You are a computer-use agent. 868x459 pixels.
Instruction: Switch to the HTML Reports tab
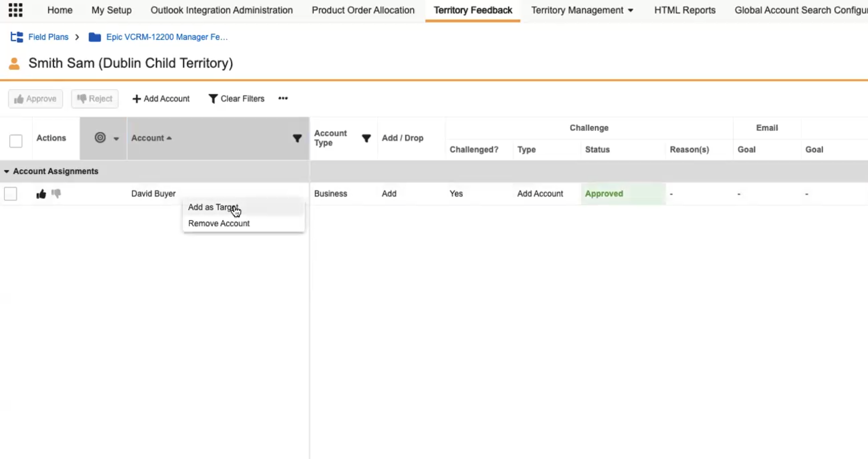pyautogui.click(x=685, y=10)
